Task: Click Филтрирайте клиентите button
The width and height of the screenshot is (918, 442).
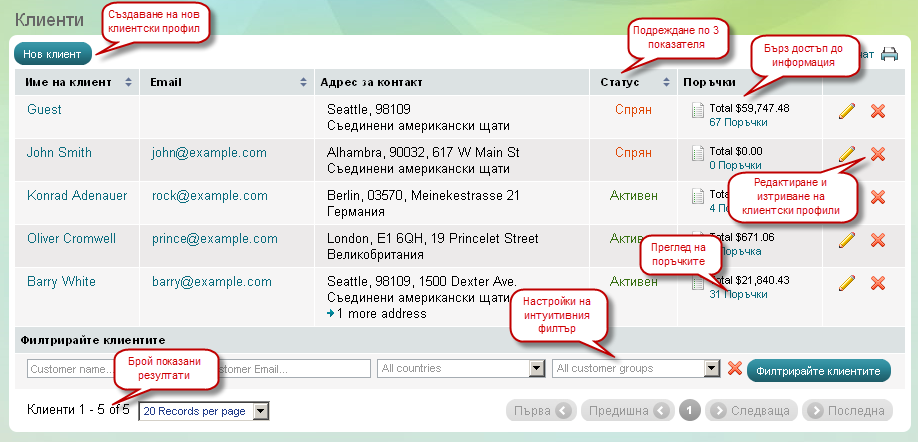Action: [818, 370]
